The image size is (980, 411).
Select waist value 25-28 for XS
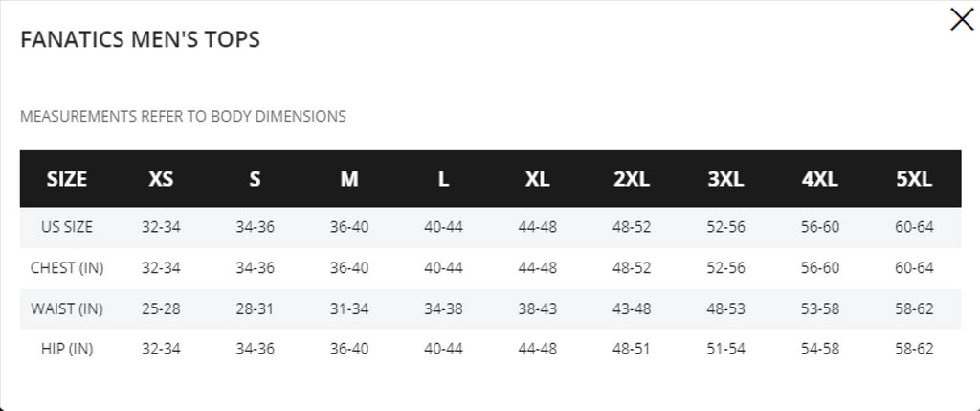click(161, 309)
